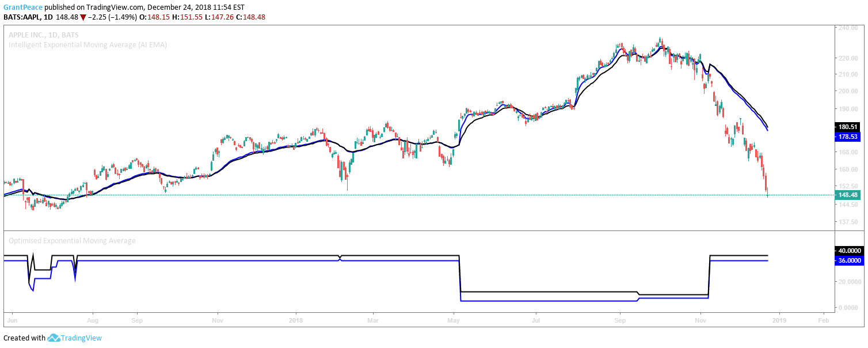Click the 144.50 price axis tick

point(850,205)
